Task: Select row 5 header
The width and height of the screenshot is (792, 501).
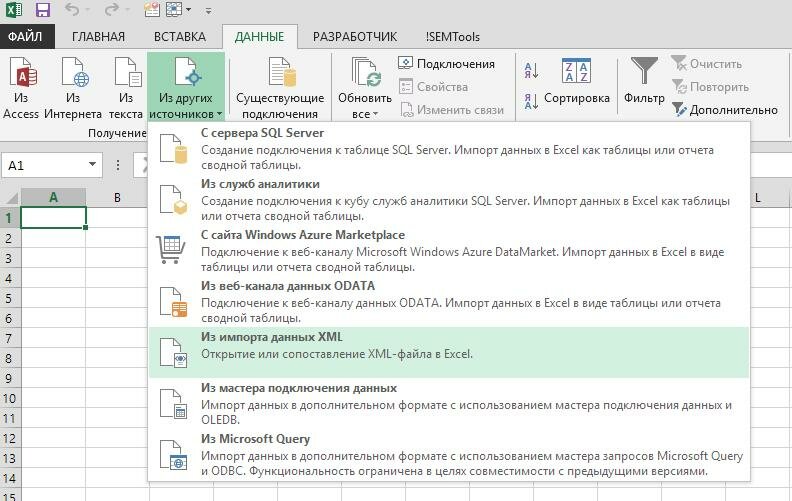Action: pos(10,298)
